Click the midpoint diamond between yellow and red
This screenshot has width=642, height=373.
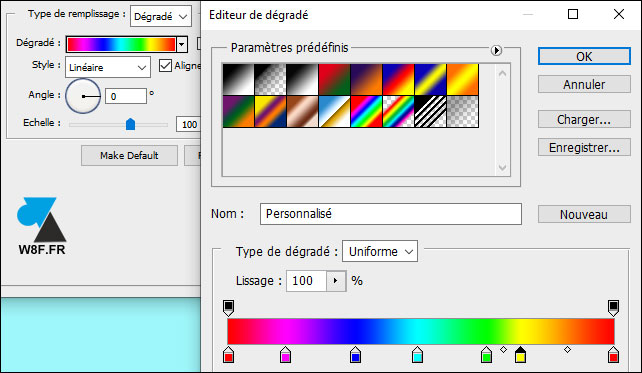(567, 350)
